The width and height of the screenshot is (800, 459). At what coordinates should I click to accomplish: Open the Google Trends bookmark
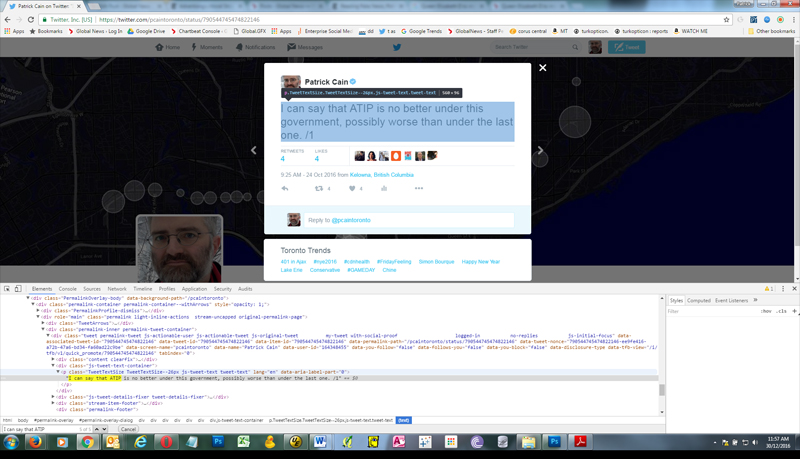(x=421, y=31)
